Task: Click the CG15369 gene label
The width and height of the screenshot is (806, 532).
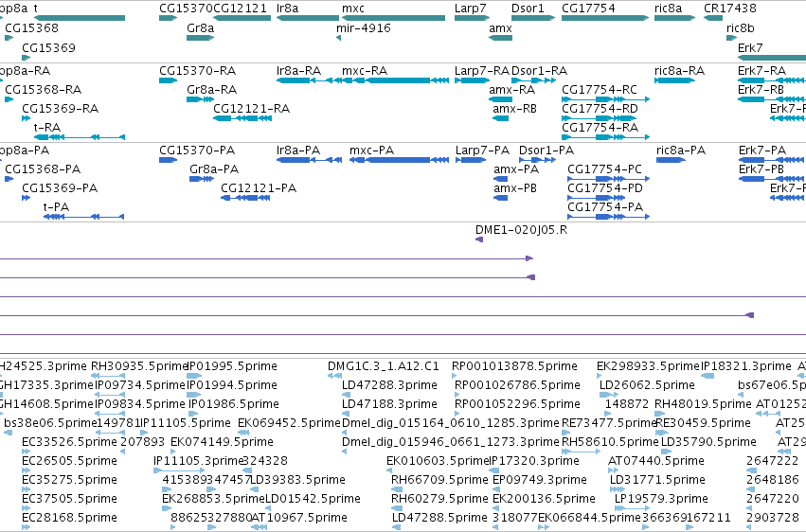Action: coord(48,47)
